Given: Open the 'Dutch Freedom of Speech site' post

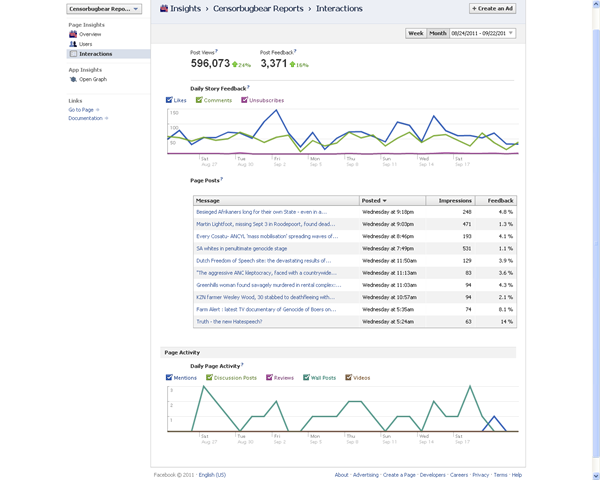Looking at the screenshot, I should [x=264, y=261].
